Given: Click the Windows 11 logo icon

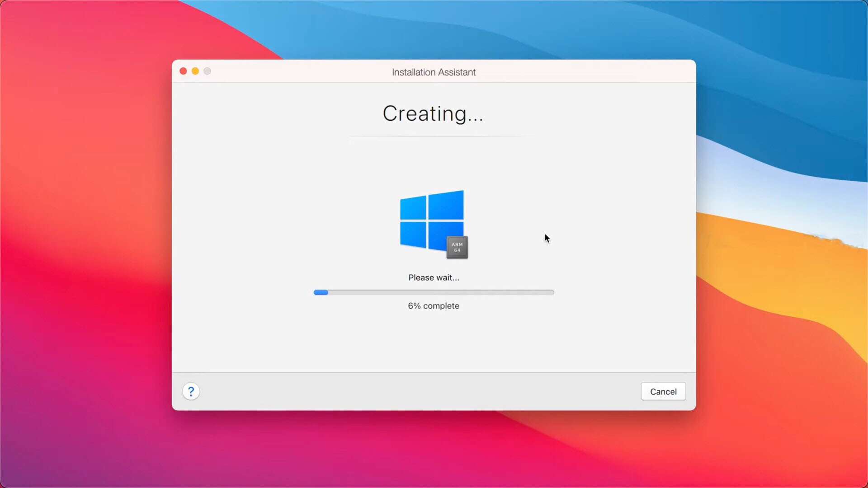Looking at the screenshot, I should coord(431,221).
